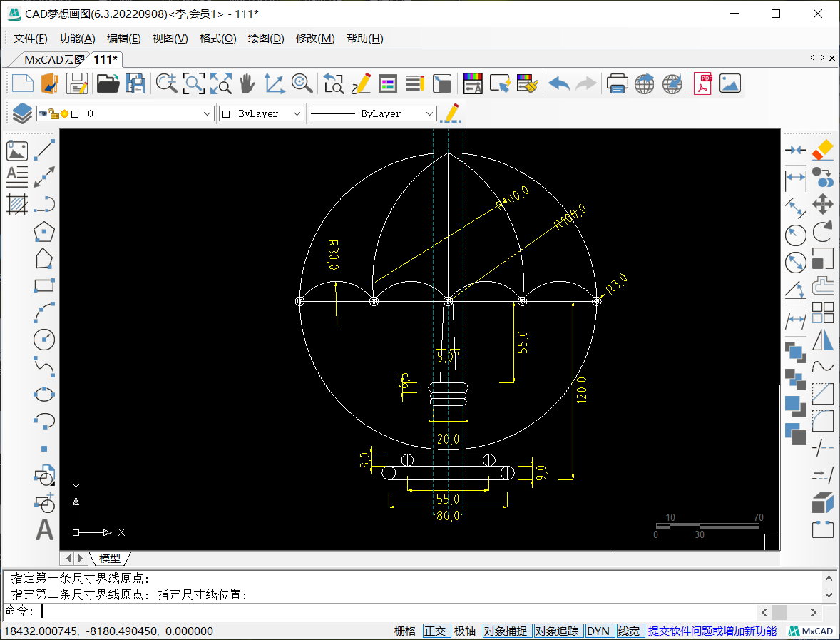The image size is (840, 640).
Task: Open the 功能(A) menu
Action: (x=77, y=38)
